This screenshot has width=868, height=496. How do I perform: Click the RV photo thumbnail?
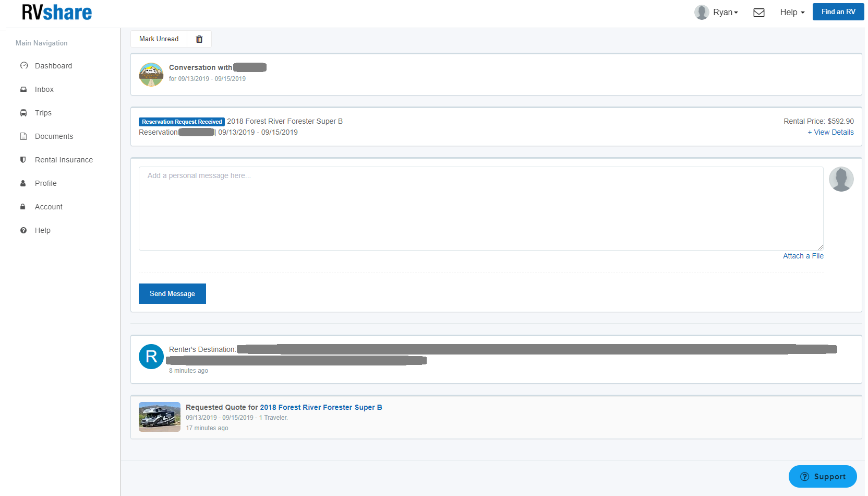(160, 417)
